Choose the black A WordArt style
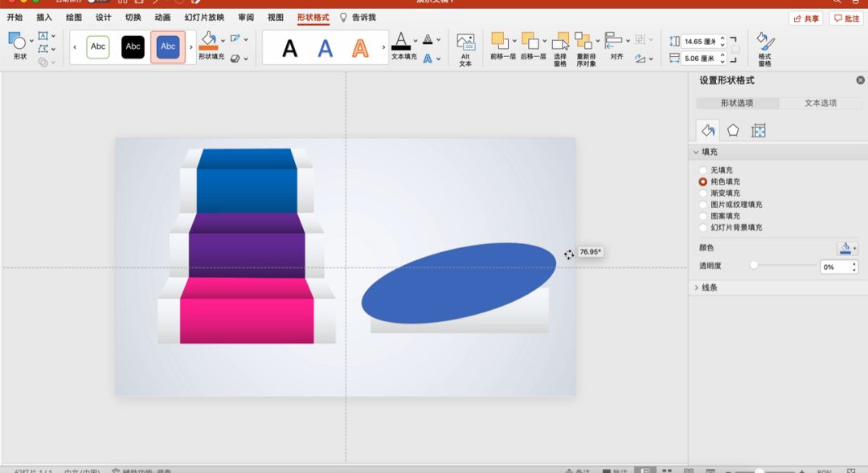 [289, 48]
